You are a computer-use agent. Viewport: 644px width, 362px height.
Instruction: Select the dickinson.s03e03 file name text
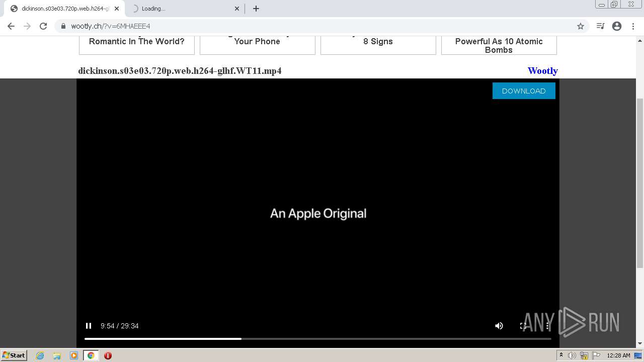[180, 71]
